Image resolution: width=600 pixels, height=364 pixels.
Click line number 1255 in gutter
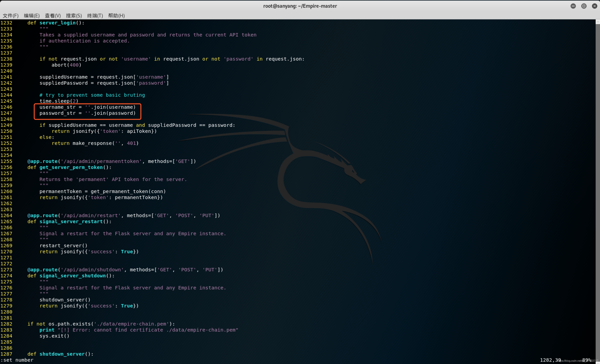pos(6,161)
